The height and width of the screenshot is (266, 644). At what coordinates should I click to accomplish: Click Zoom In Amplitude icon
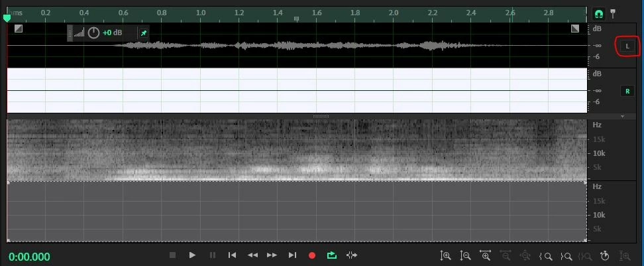click(x=445, y=256)
